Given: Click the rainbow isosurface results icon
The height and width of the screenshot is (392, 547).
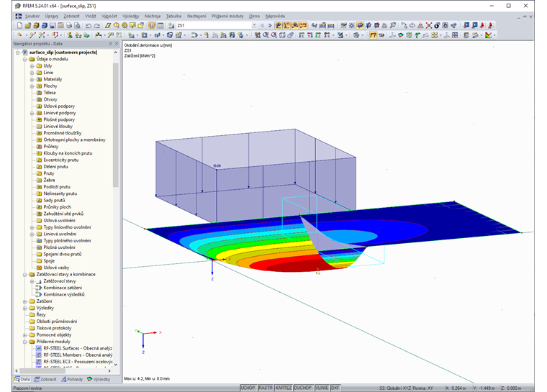Looking at the screenshot, I should pos(400,35).
